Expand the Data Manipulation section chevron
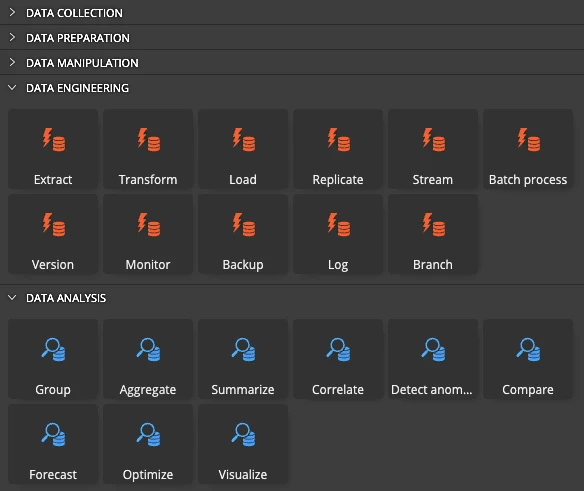This screenshot has width=584, height=491. point(12,62)
